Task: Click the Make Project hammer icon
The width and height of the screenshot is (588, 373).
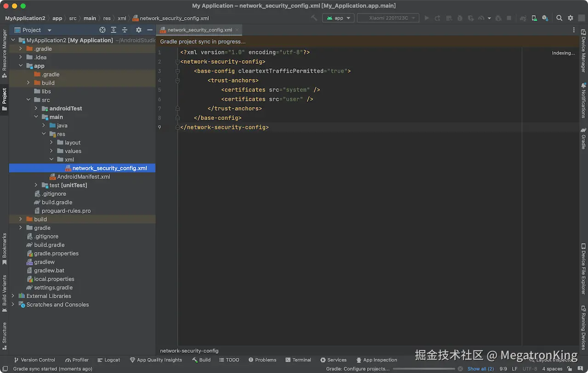Action: coord(314,18)
